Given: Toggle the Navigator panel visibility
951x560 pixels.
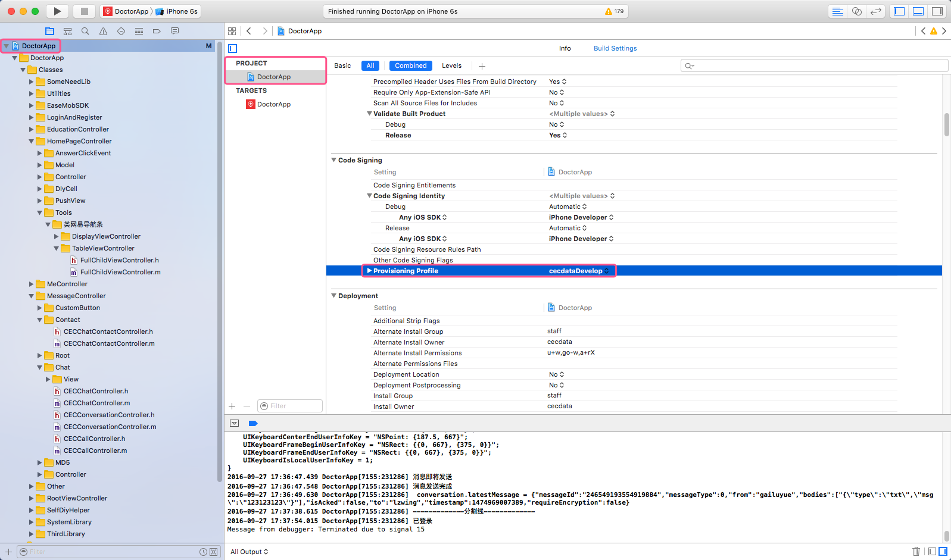Looking at the screenshot, I should pos(899,11).
